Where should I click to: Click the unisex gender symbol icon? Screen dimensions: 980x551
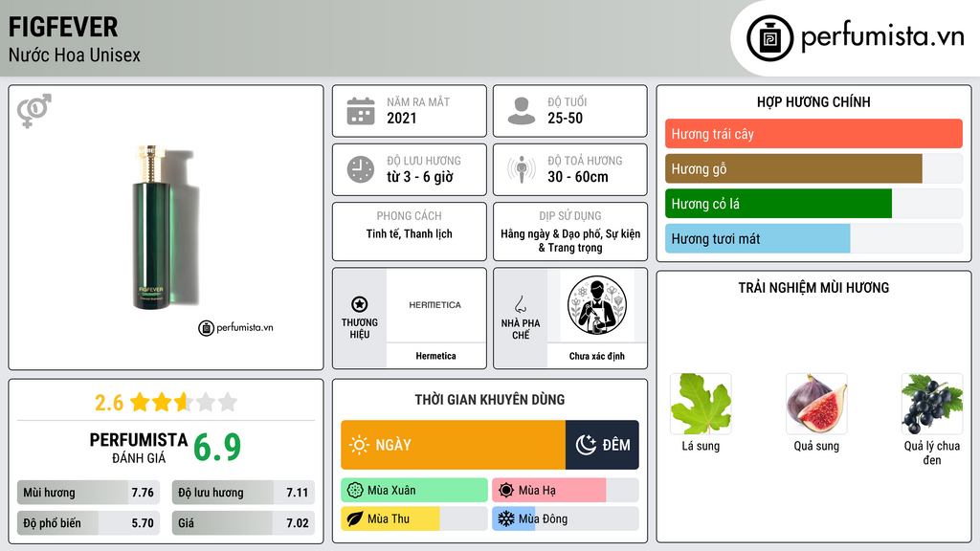pos(34,111)
